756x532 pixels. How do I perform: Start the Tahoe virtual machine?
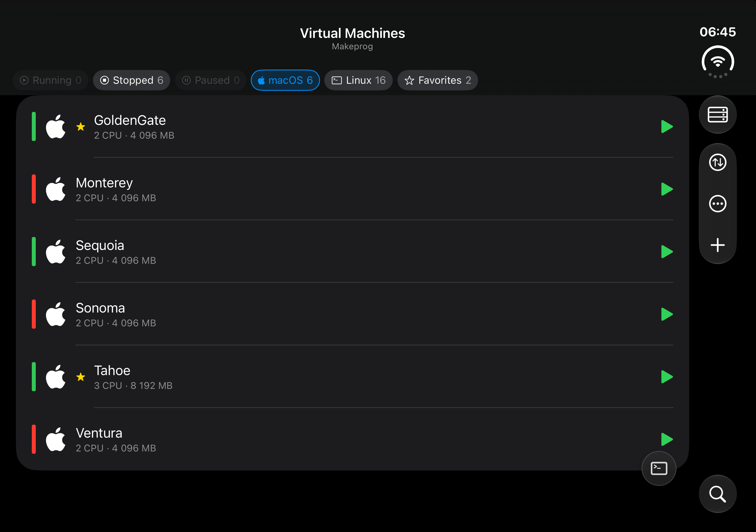(667, 377)
